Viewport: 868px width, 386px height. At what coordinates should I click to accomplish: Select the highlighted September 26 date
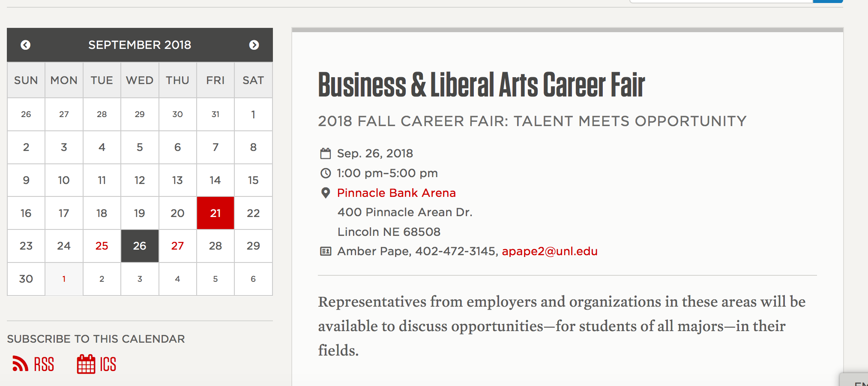tap(140, 246)
